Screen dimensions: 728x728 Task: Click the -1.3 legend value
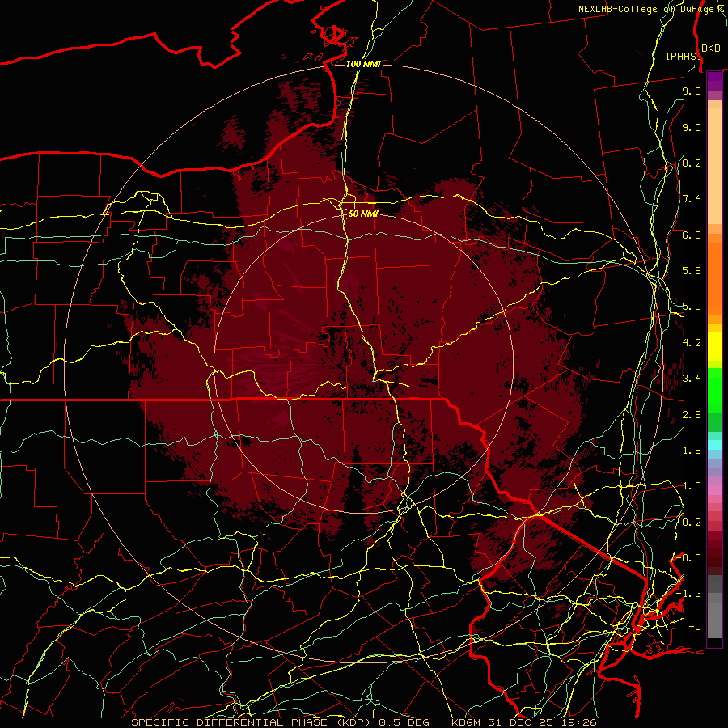pos(689,594)
